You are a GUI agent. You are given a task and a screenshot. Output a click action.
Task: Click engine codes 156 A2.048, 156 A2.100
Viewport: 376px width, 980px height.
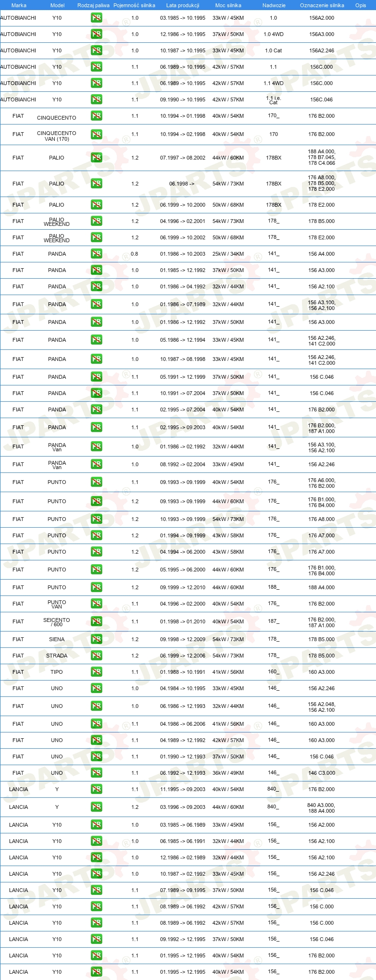coord(322,707)
